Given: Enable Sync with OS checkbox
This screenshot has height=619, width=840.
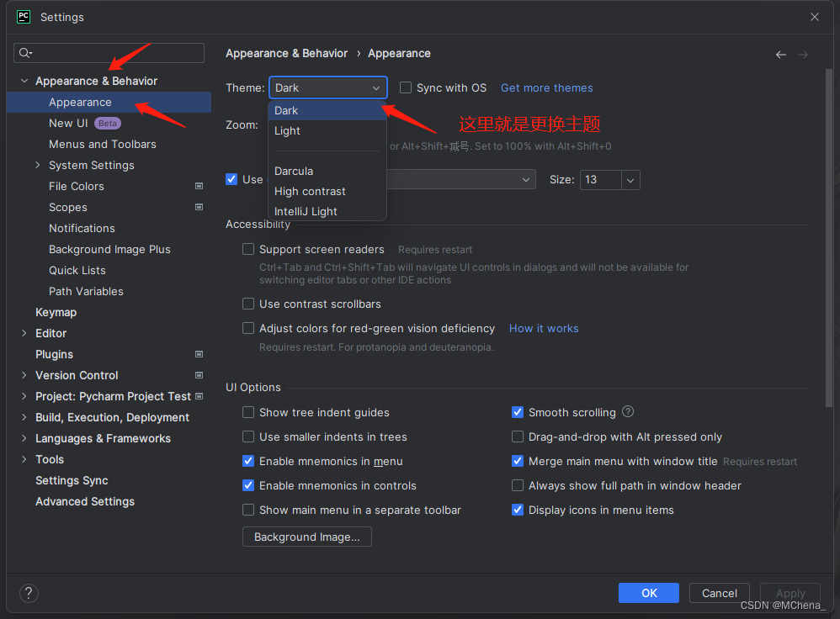Looking at the screenshot, I should tap(406, 87).
